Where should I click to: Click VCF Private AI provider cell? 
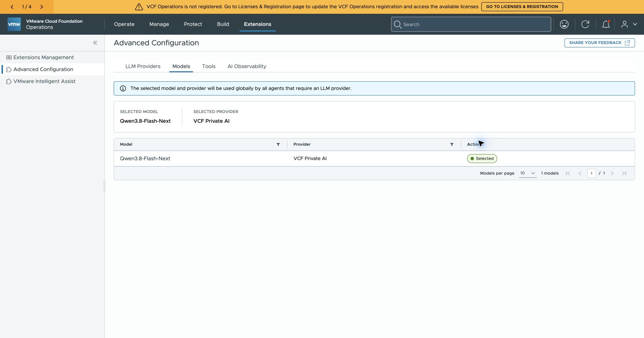point(310,159)
